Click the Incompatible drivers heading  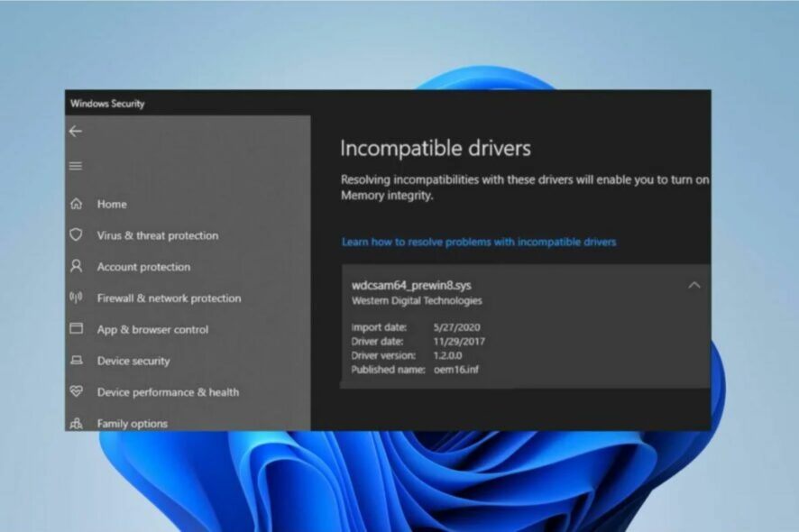[436, 148]
